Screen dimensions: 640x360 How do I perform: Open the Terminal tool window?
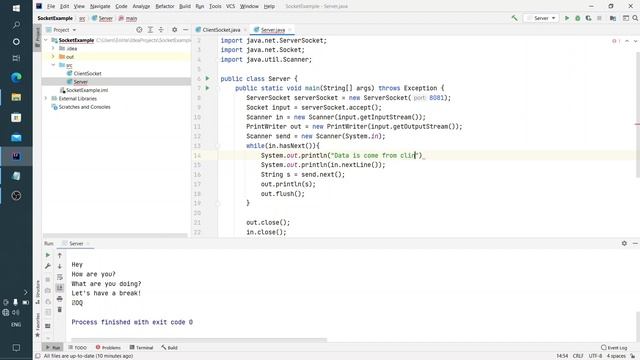point(141,348)
